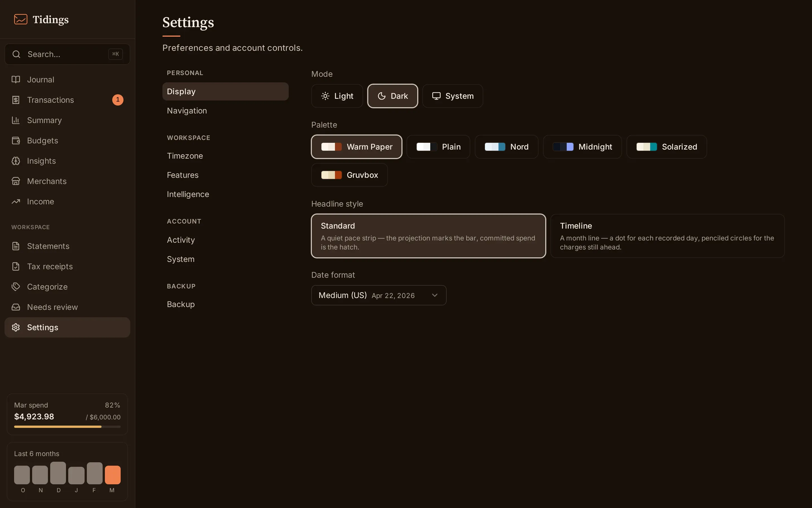Click the Nord color swatch
The width and height of the screenshot is (812, 508).
[x=495, y=147]
